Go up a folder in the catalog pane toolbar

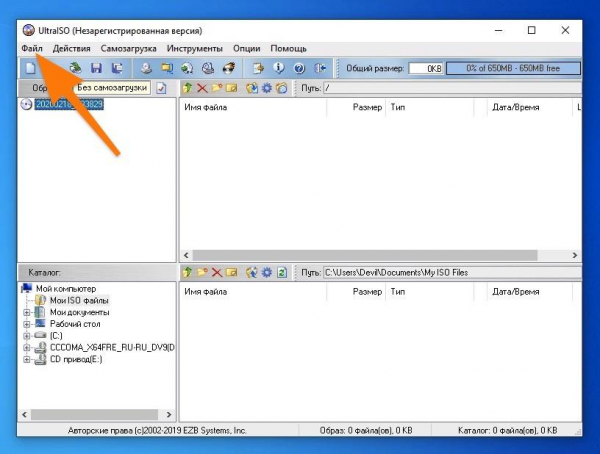coord(187,273)
